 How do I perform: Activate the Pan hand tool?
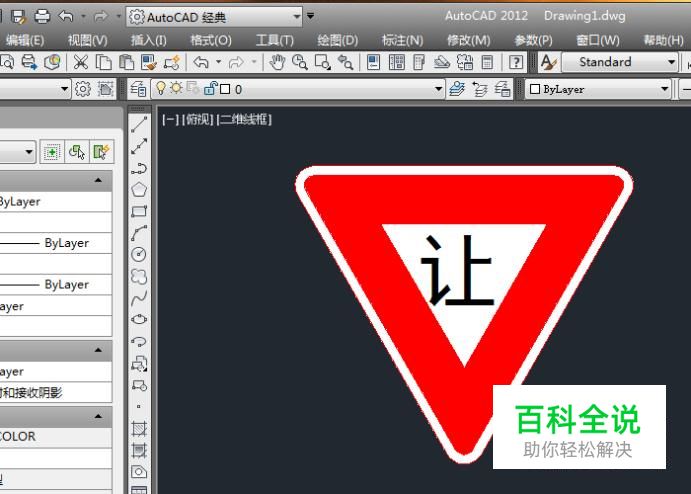(x=277, y=62)
